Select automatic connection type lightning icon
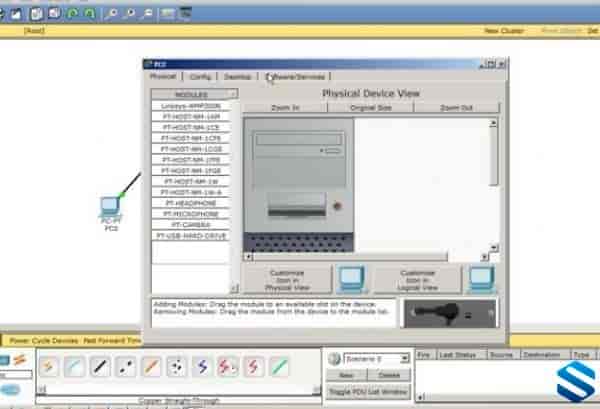 point(48,367)
